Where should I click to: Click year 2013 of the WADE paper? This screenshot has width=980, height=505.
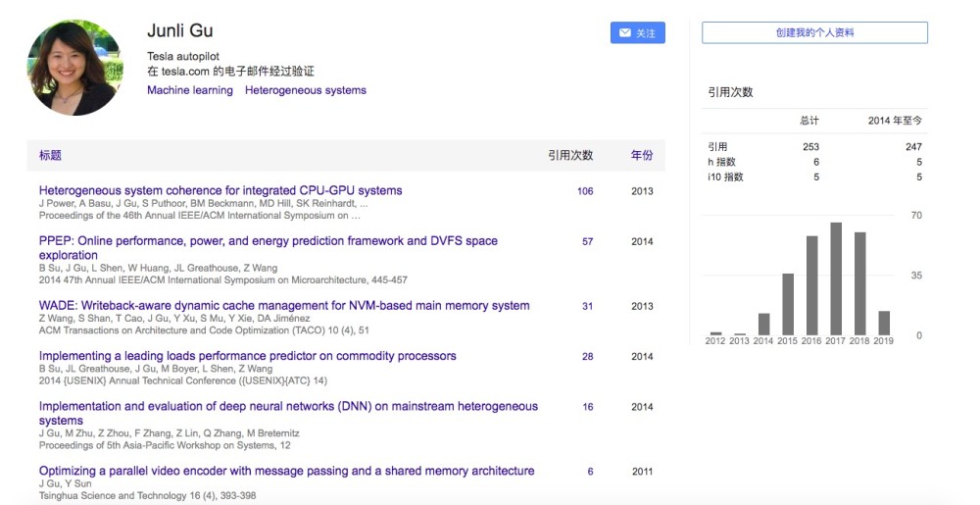[642, 306]
